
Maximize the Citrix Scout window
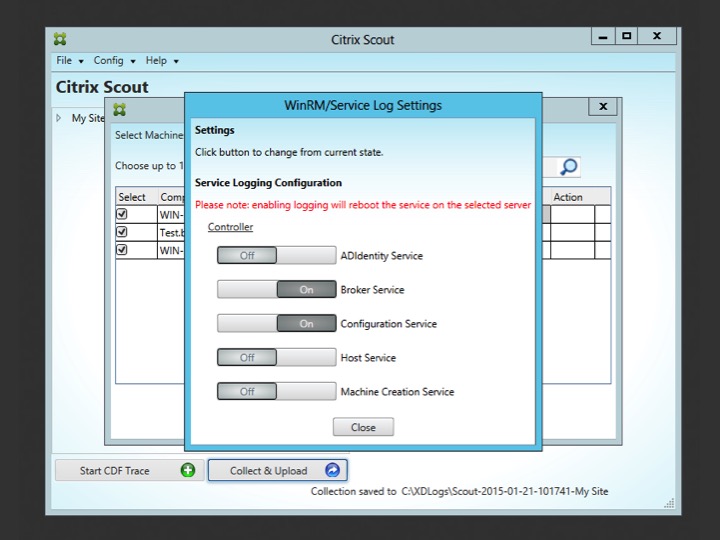626,36
